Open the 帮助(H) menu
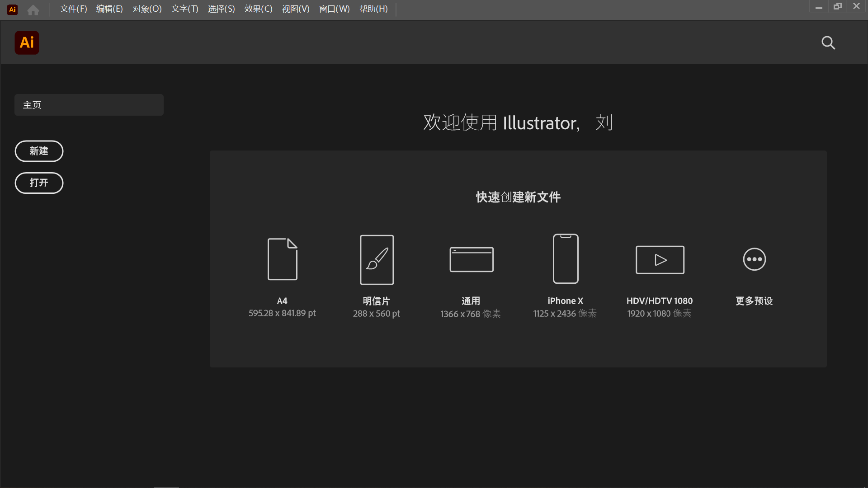 373,9
